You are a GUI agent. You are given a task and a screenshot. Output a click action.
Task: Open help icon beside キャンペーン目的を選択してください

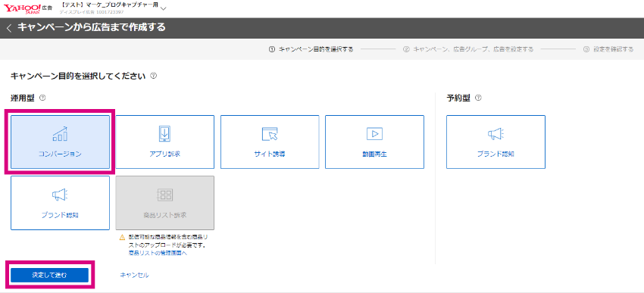tap(153, 76)
